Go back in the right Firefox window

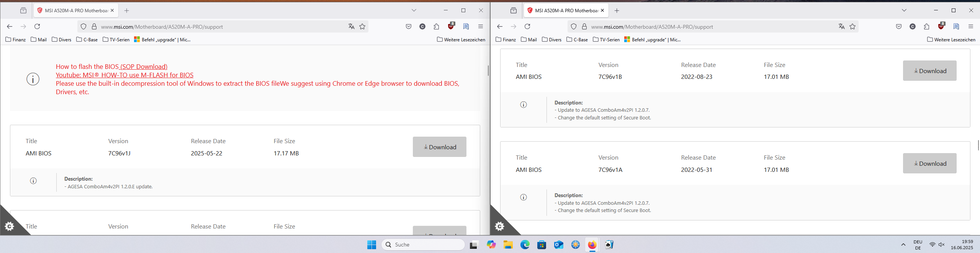[x=500, y=26]
